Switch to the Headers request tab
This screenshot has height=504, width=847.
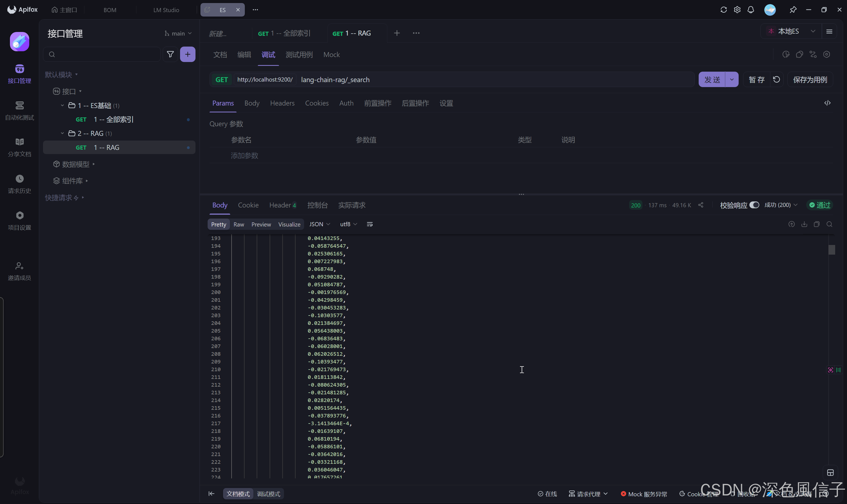282,103
